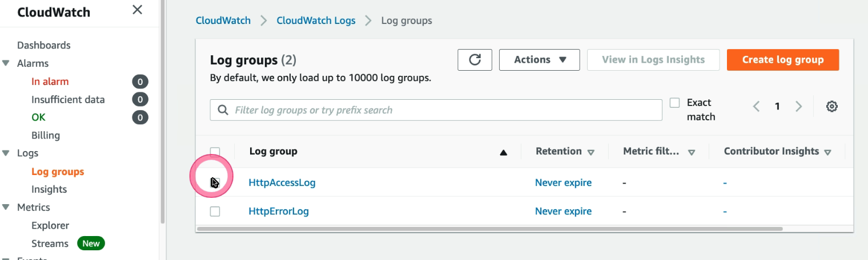The height and width of the screenshot is (260, 868).
Task: Click the Log group column header
Action: click(x=273, y=152)
